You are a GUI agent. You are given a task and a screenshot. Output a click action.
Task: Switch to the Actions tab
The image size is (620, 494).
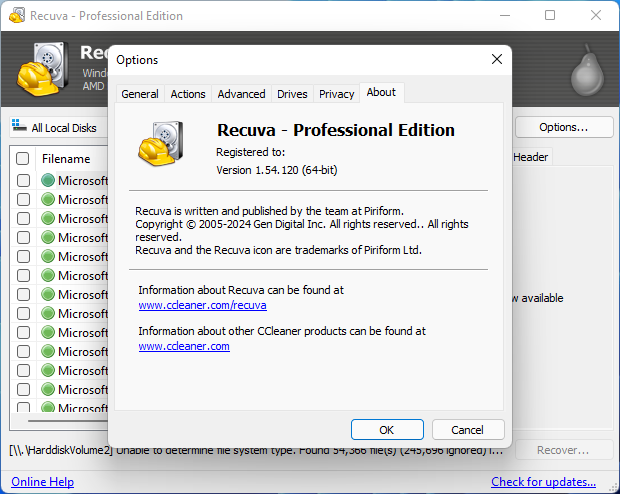tap(188, 94)
